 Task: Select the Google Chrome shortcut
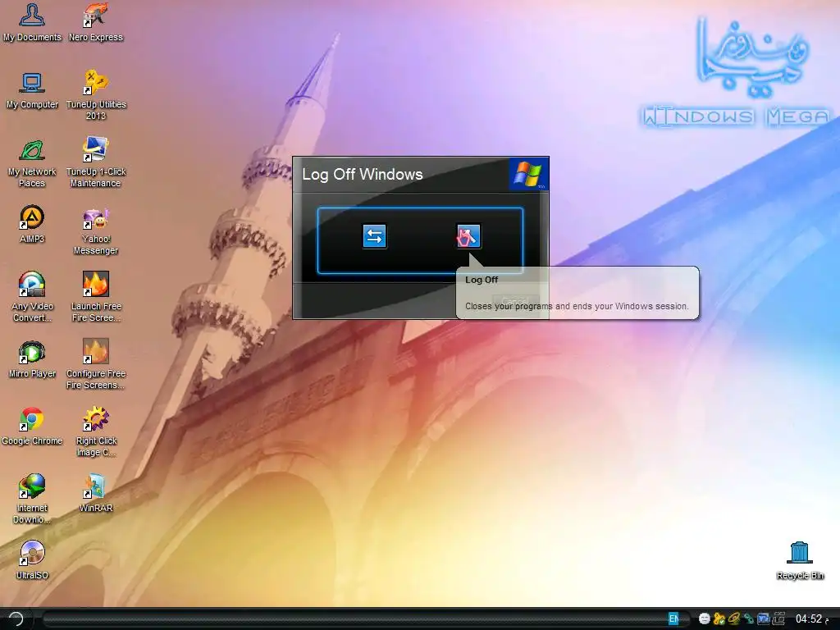click(x=32, y=427)
